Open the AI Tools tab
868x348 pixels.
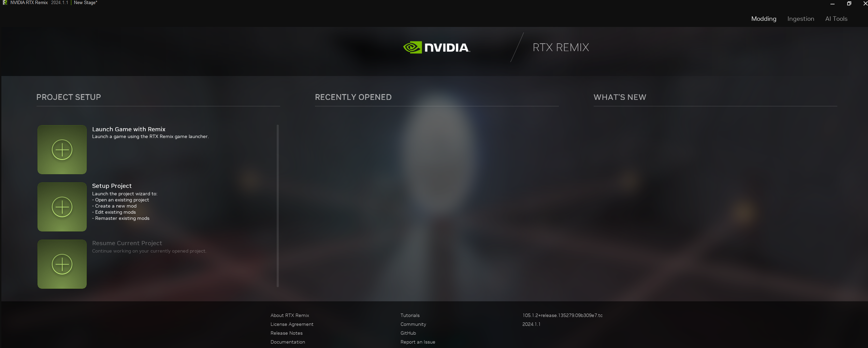836,19
